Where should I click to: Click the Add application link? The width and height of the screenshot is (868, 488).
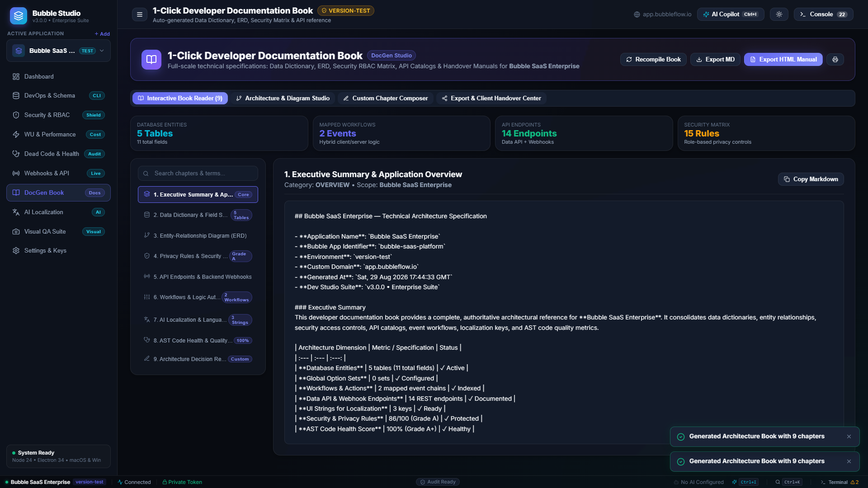(102, 34)
